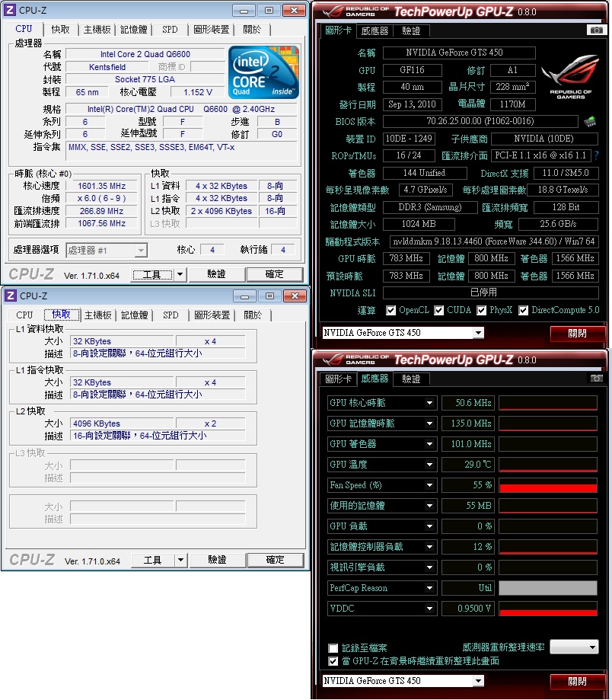
Task: Click the Intel Core 2 Quad logo
Action: (x=263, y=72)
